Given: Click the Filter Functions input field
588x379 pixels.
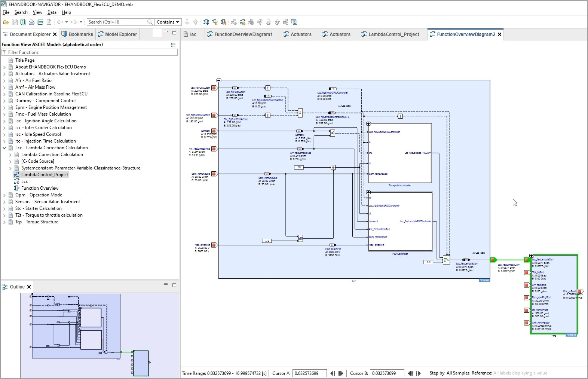Looking at the screenshot, I should tap(90, 52).
